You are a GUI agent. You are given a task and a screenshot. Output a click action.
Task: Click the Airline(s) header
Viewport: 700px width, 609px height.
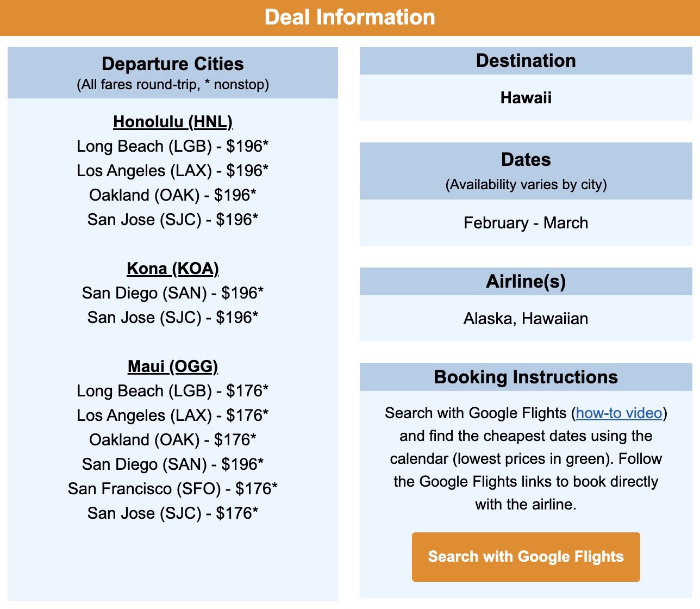[x=526, y=281]
